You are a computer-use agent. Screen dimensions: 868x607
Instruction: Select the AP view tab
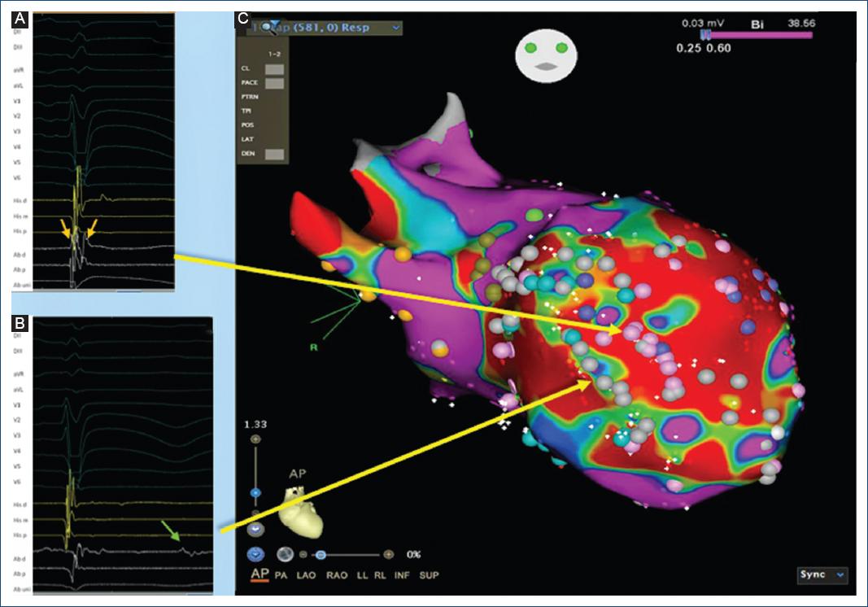[x=260, y=575]
